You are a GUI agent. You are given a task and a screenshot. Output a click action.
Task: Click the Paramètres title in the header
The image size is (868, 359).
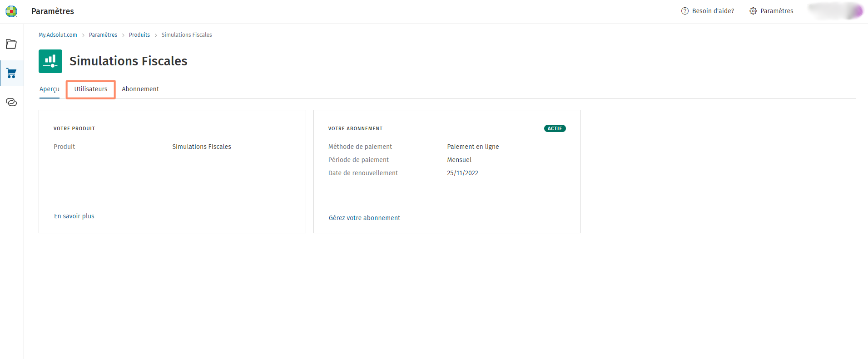53,11
